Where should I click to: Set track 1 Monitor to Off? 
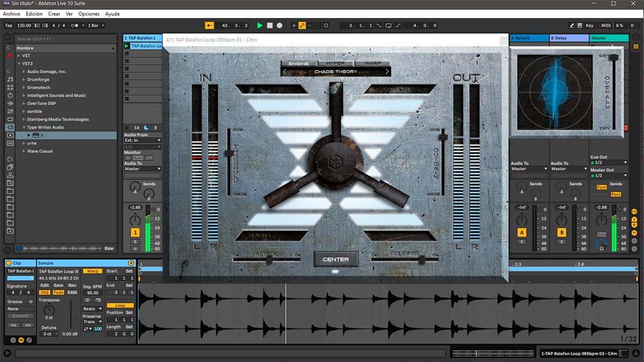(149, 158)
